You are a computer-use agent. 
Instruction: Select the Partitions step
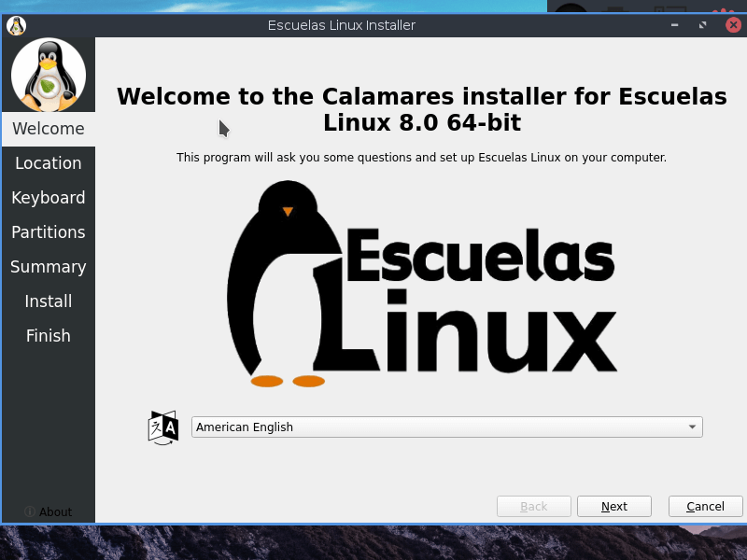(48, 231)
